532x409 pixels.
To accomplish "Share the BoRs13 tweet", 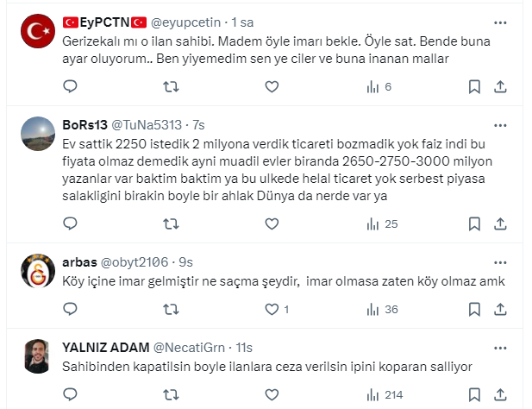I will (500, 223).
